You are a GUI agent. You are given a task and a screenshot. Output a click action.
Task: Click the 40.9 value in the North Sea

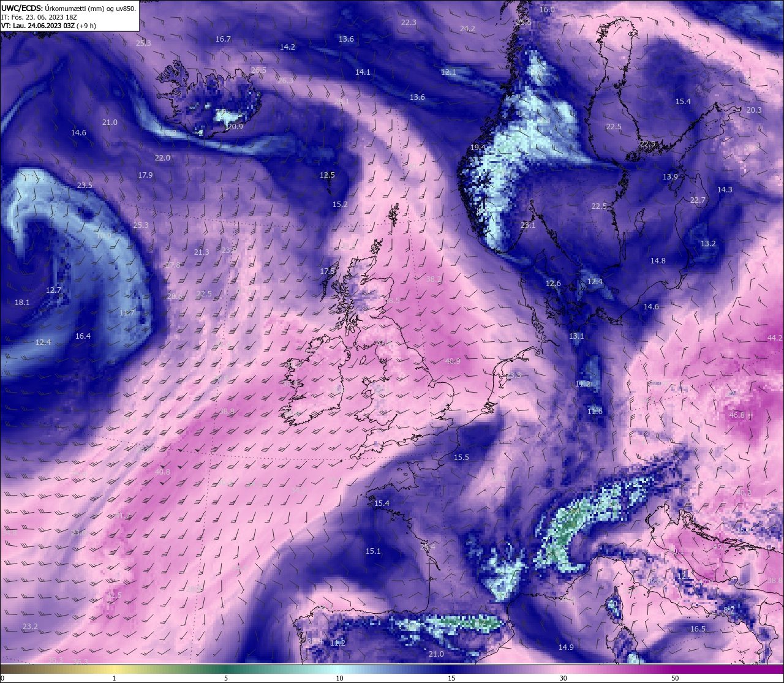(x=453, y=361)
